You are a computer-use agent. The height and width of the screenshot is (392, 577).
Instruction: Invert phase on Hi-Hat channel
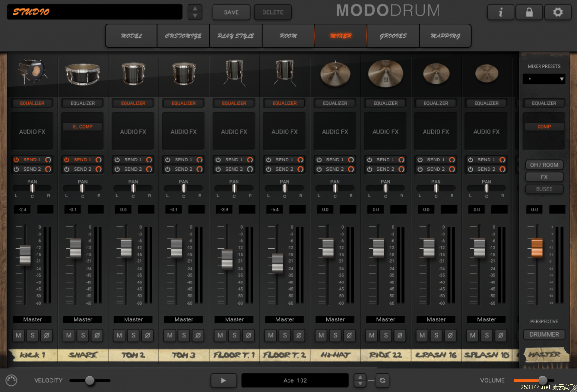349,335
